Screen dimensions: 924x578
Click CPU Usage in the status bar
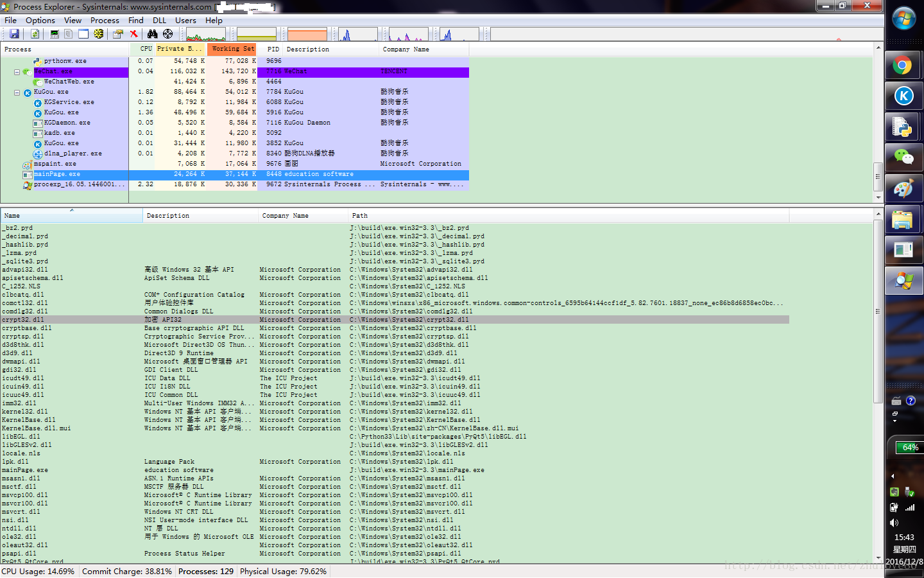pyautogui.click(x=38, y=572)
